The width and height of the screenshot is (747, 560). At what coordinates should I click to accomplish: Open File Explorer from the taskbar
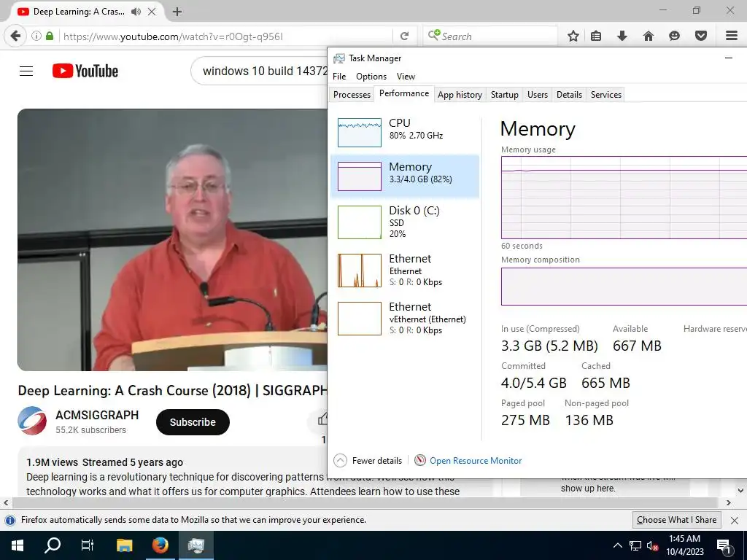coord(124,545)
